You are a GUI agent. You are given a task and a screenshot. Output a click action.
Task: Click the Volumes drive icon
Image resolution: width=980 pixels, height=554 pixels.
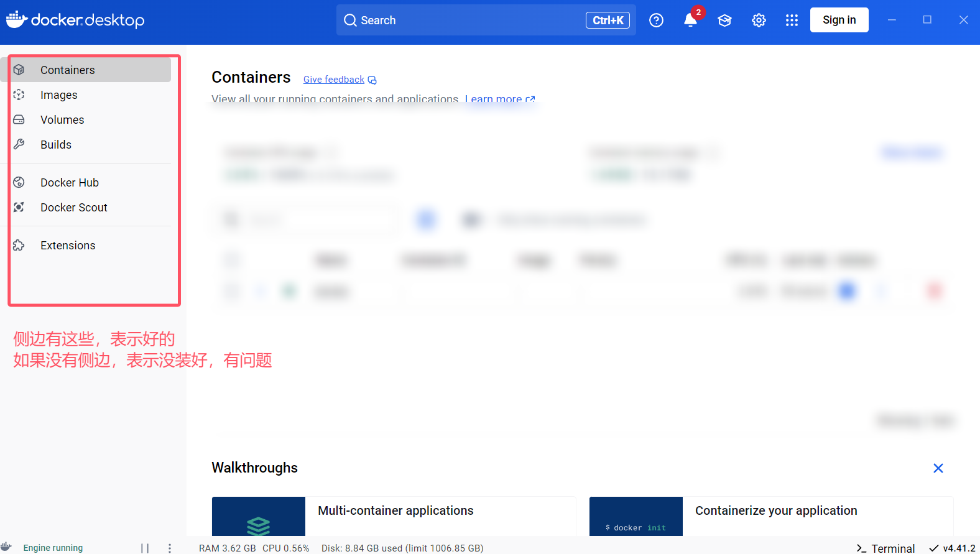tap(19, 119)
